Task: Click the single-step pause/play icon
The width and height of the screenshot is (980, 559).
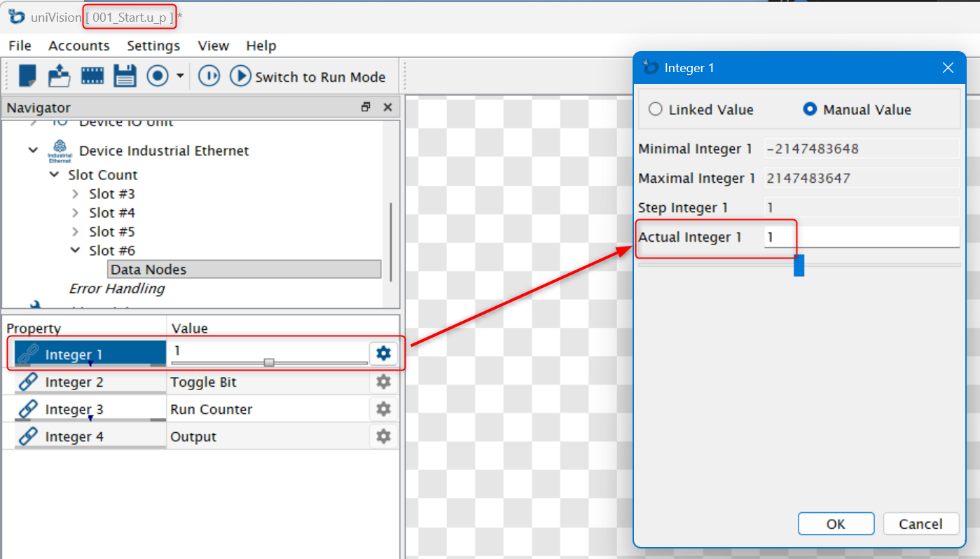Action: [x=209, y=76]
